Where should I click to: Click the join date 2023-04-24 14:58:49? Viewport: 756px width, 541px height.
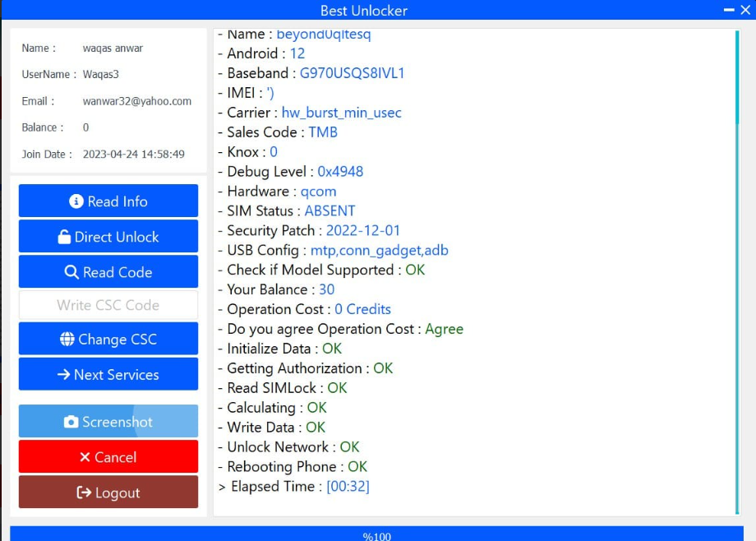(x=134, y=154)
